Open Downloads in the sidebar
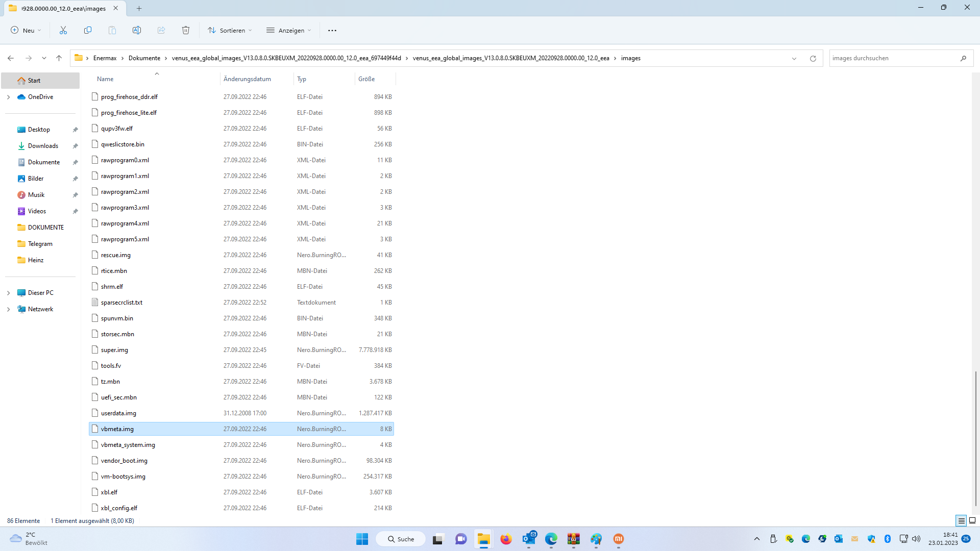The width and height of the screenshot is (980, 551). pos(43,146)
